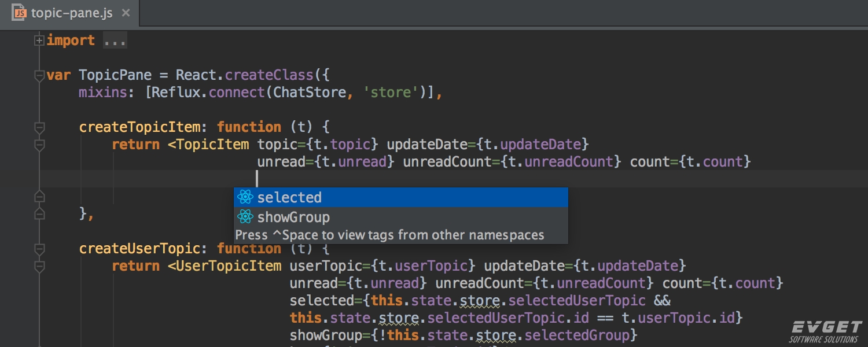Click React icon beside 'showGroup' suggestion

click(x=245, y=217)
